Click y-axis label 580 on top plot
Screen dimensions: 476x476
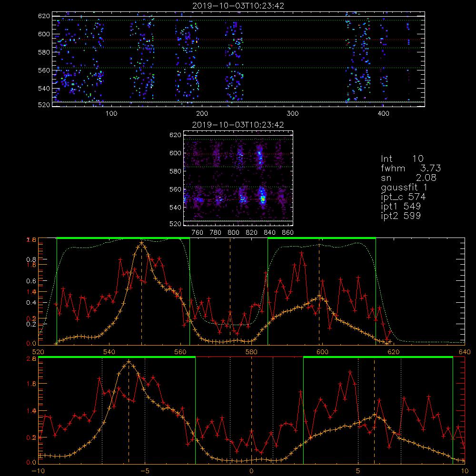coord(44,52)
